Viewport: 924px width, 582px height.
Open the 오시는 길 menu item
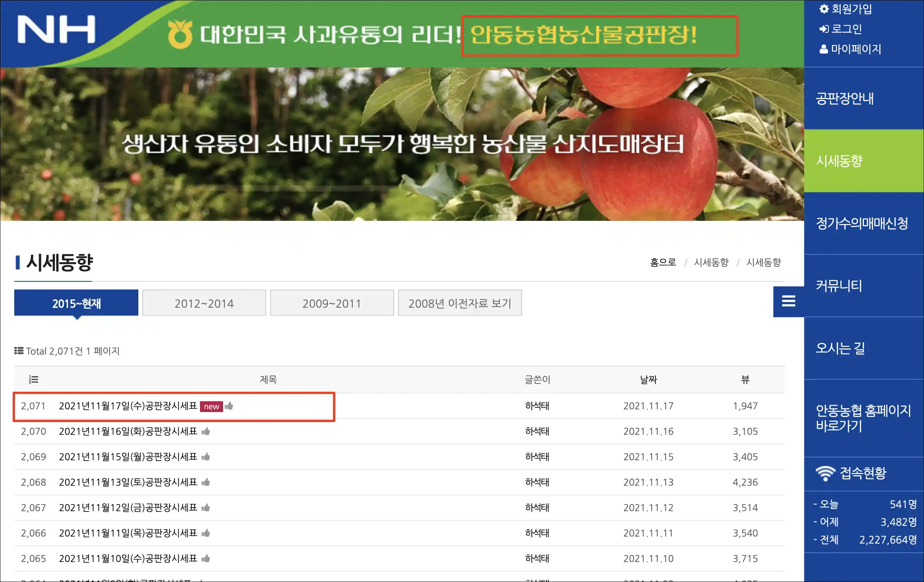[840, 348]
